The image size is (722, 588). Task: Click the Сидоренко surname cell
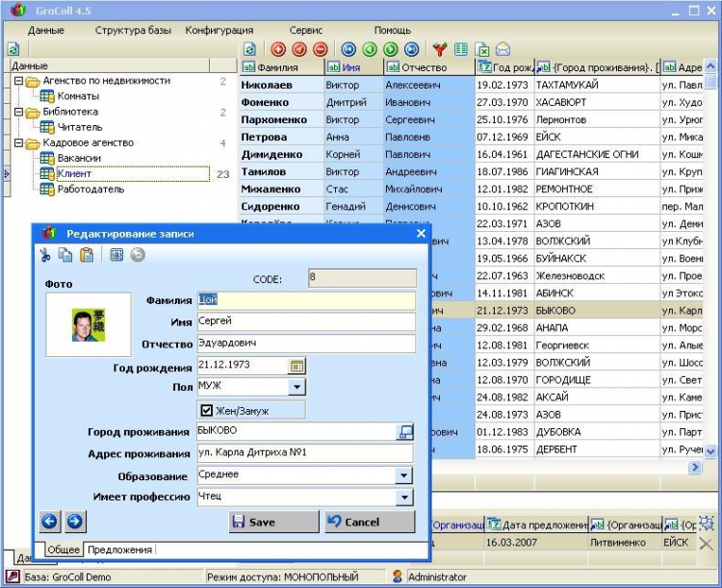tap(282, 207)
